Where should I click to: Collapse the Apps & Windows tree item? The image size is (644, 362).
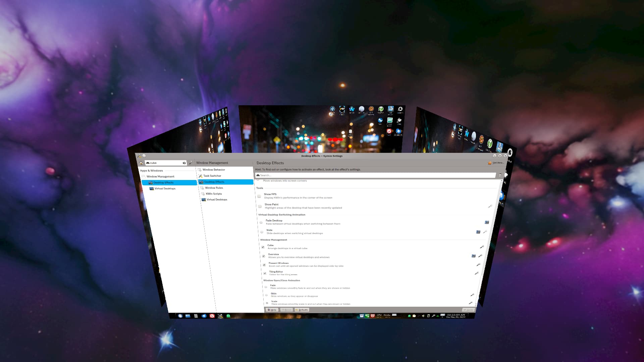[x=152, y=171]
